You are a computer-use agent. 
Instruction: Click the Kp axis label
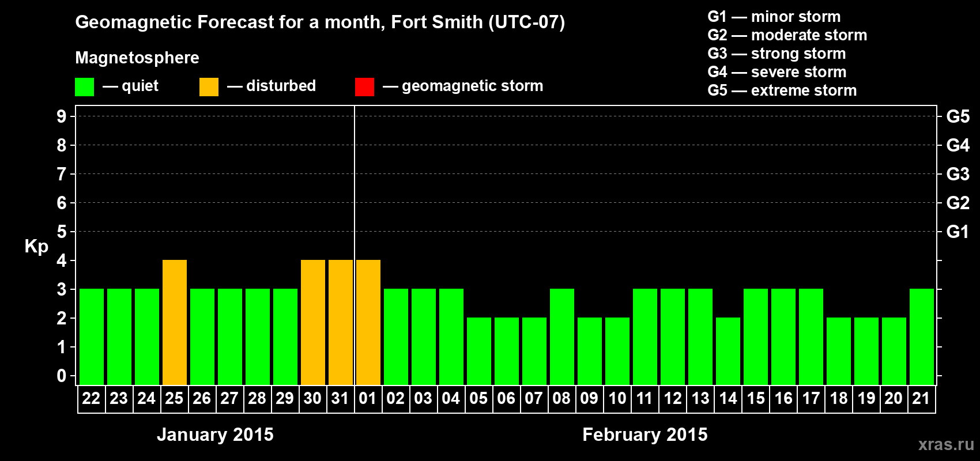point(36,247)
